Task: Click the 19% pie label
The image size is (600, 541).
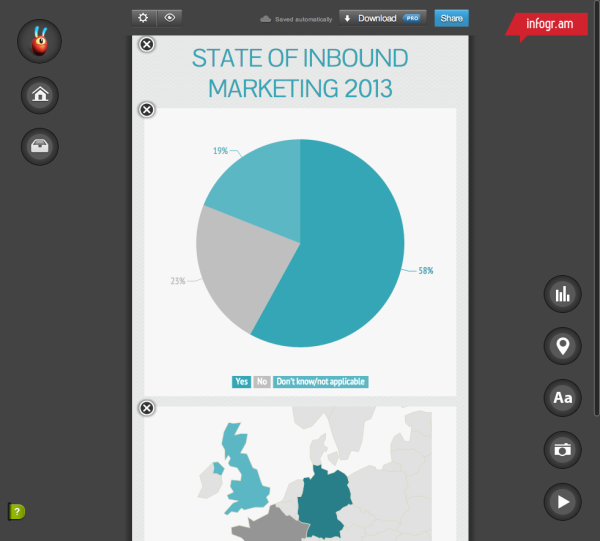Action: 220,151
